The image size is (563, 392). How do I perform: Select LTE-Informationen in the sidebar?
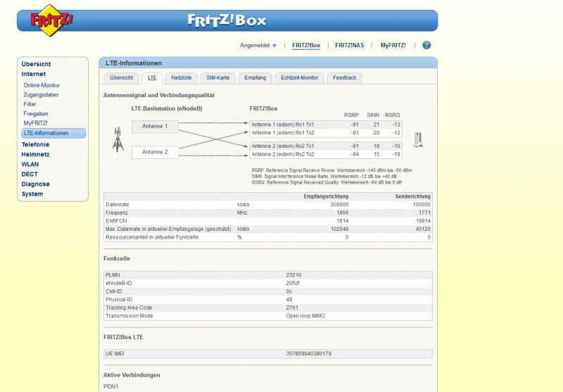click(53, 133)
